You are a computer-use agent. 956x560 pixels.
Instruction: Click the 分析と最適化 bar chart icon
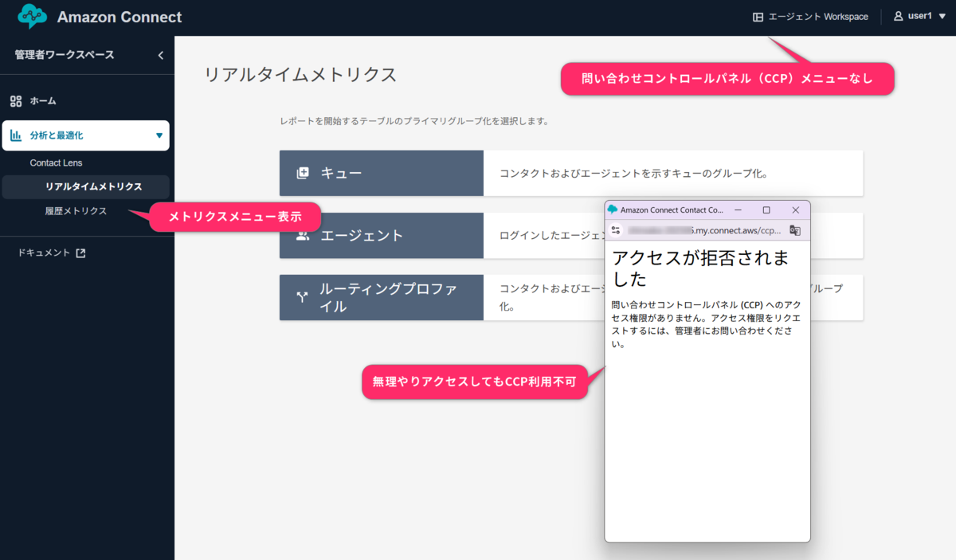16,135
